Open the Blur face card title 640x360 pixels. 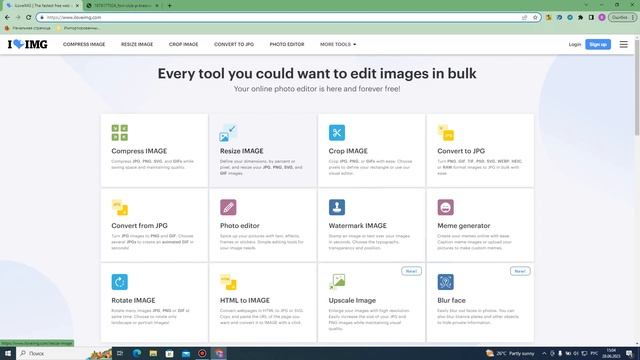click(451, 300)
